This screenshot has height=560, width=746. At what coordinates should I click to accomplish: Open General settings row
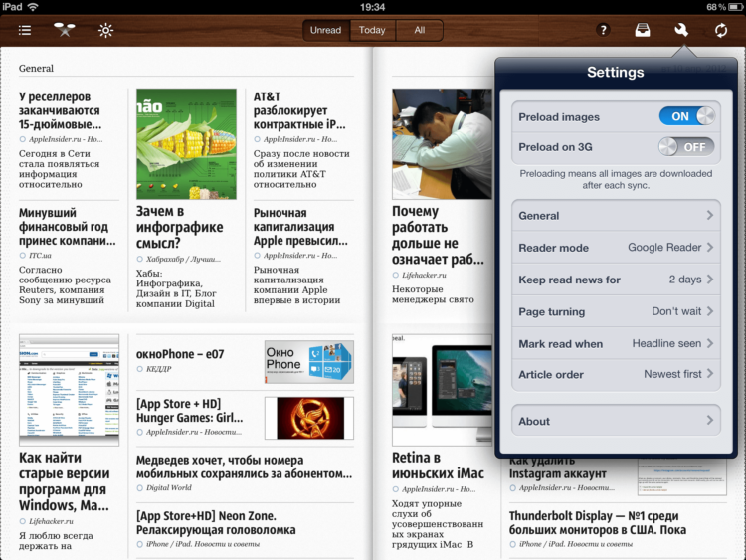coord(616,216)
